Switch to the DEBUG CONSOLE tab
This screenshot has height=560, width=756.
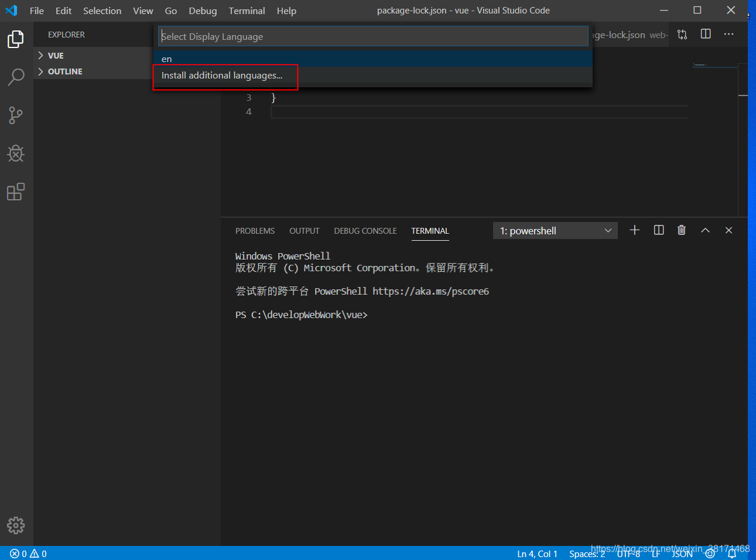[x=365, y=231]
